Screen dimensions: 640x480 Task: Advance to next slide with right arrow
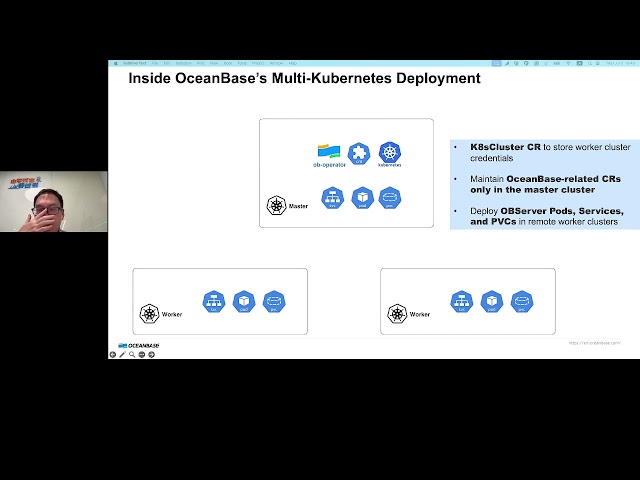click(151, 354)
